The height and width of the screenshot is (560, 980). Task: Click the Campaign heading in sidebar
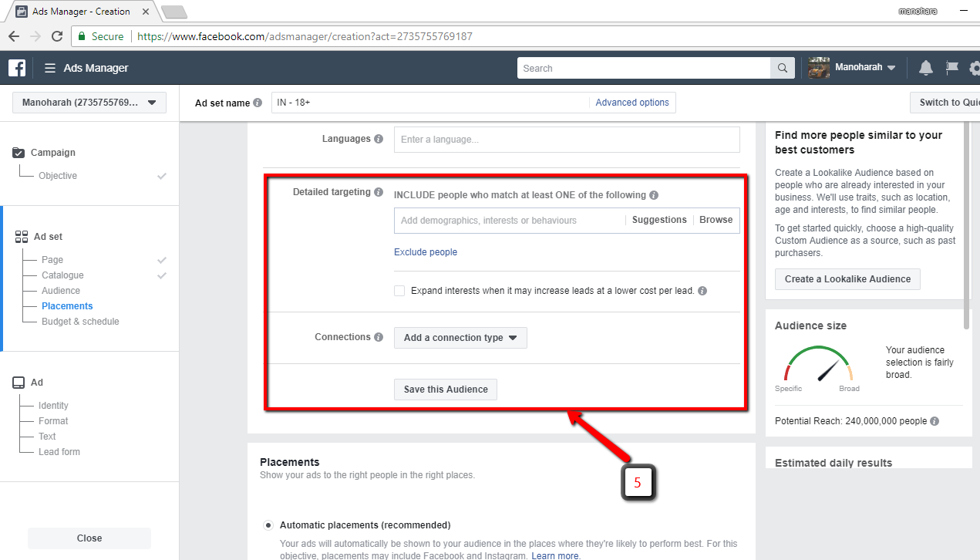pos(53,153)
